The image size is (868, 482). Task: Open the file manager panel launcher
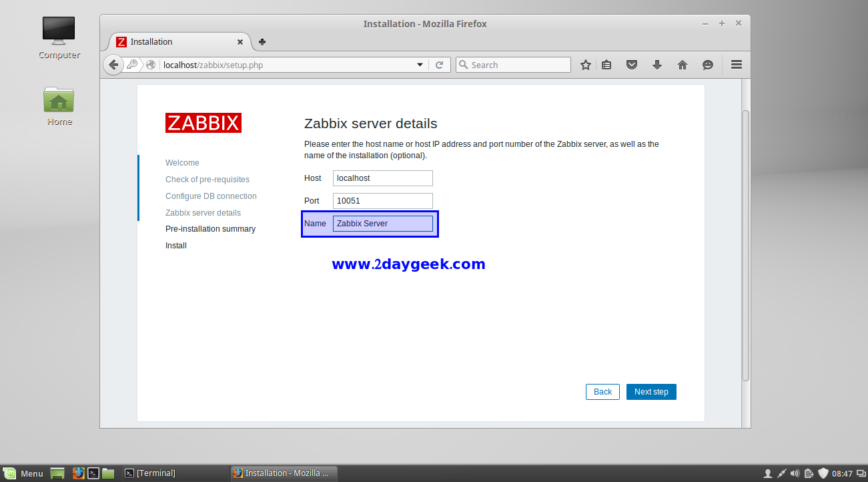click(109, 473)
